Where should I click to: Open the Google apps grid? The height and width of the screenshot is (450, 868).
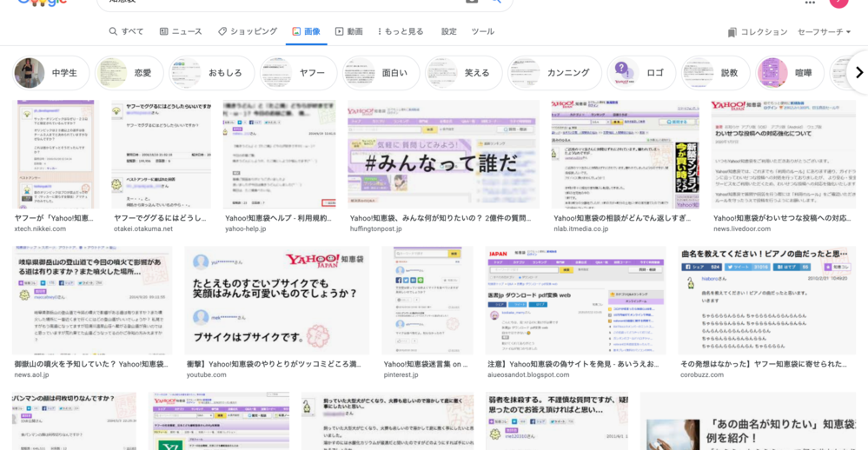point(810,3)
